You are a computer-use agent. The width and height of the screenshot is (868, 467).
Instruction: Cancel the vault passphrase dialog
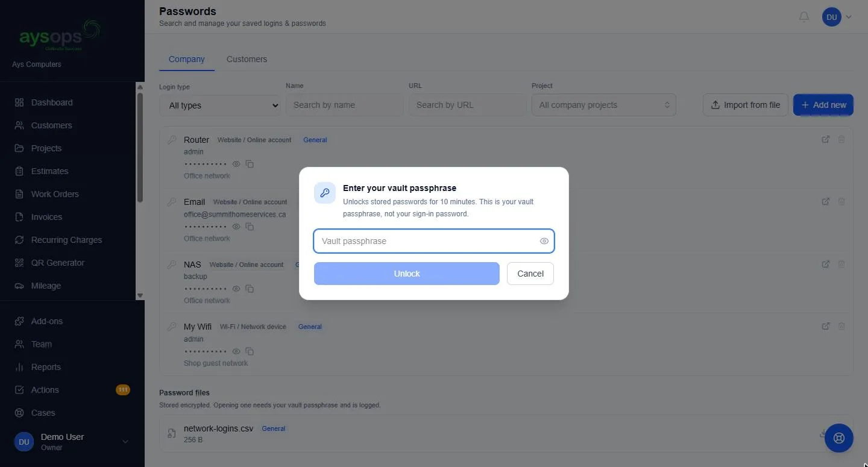(530, 274)
